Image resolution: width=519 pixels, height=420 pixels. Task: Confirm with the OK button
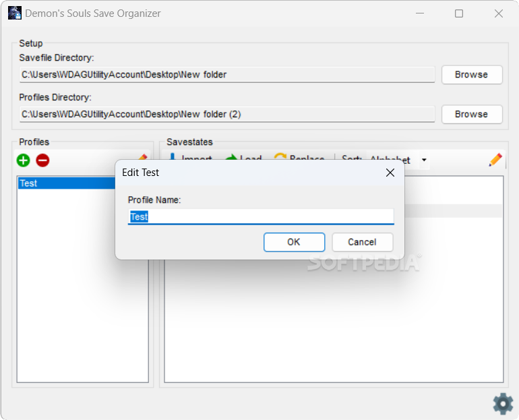coord(294,242)
